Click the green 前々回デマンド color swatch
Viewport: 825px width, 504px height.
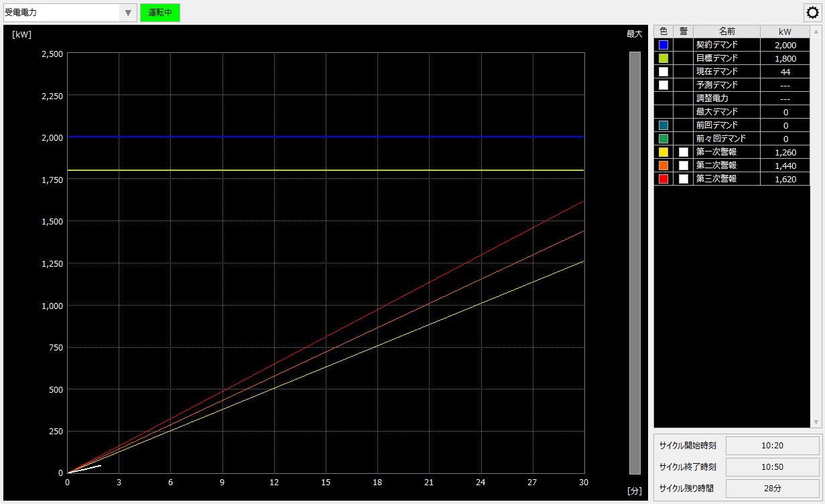point(663,139)
